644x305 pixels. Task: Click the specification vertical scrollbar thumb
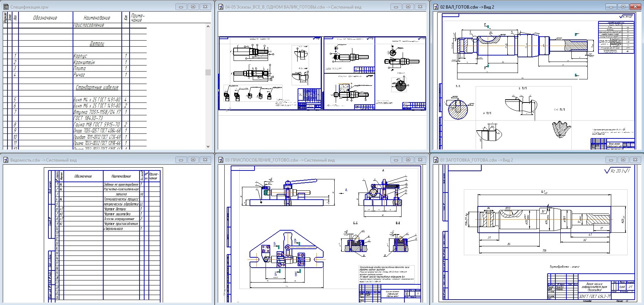click(x=208, y=72)
